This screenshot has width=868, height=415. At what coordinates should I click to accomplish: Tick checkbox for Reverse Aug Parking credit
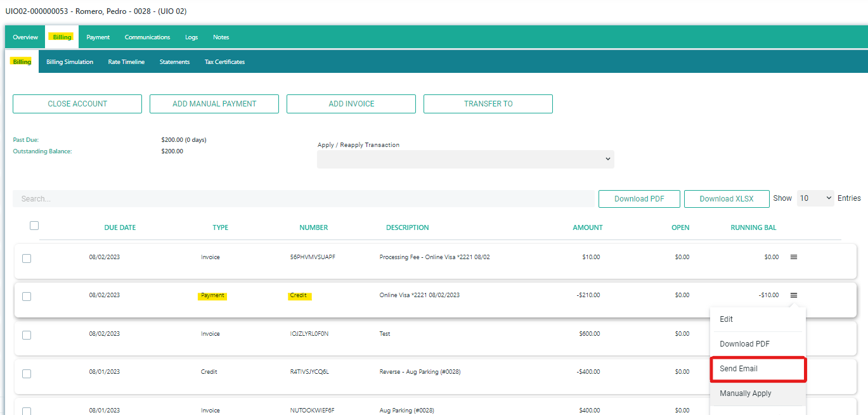pos(27,374)
